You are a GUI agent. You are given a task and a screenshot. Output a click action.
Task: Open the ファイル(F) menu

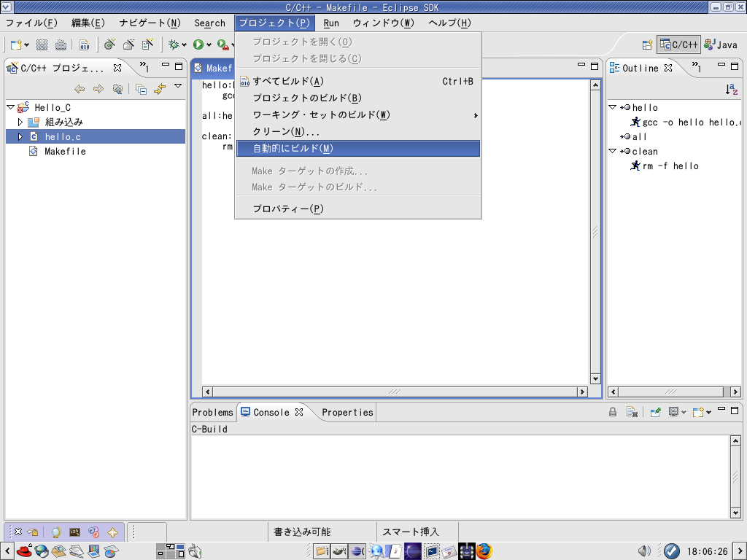[31, 23]
